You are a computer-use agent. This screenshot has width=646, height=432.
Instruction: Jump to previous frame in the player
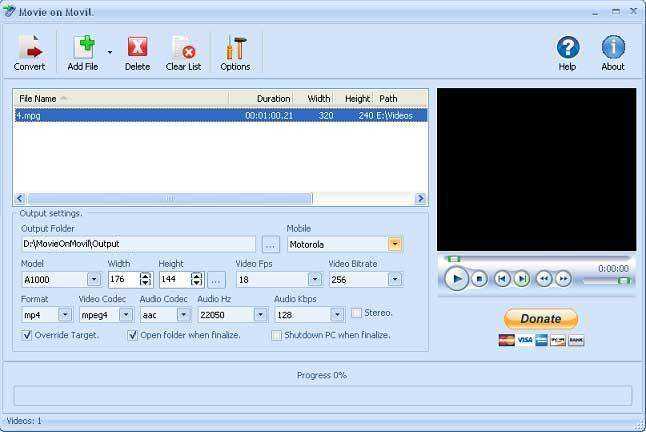(501, 279)
